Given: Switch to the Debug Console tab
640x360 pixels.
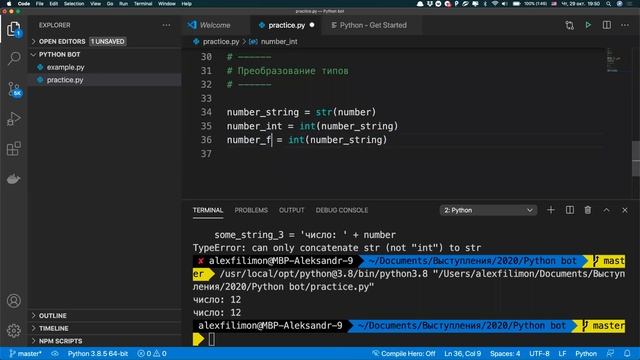Looking at the screenshot, I should pyautogui.click(x=342, y=210).
